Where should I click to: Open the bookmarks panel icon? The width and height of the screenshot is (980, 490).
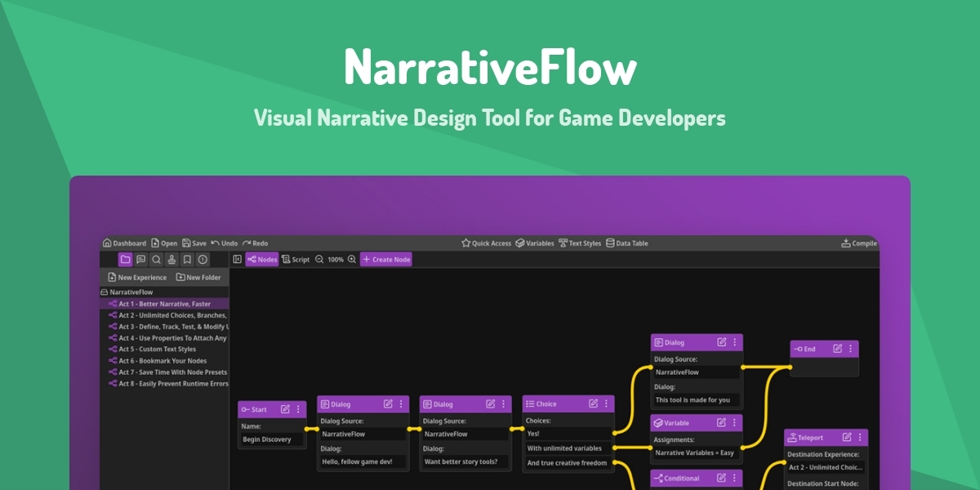click(187, 260)
